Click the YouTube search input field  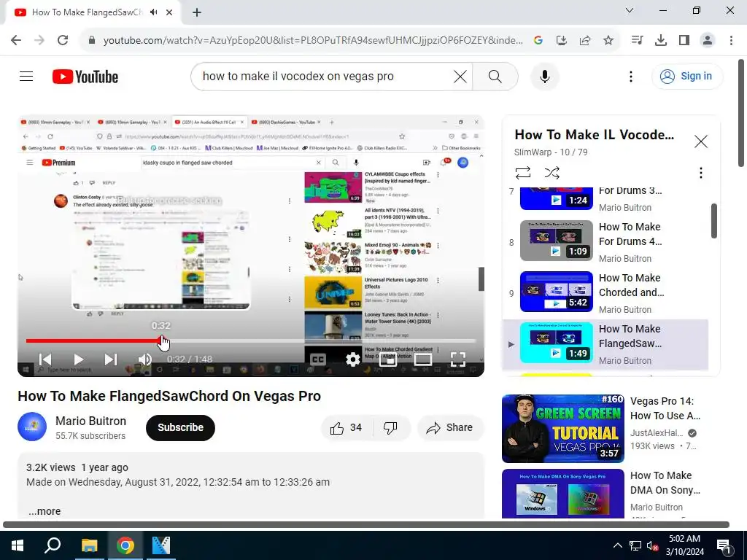click(324, 76)
